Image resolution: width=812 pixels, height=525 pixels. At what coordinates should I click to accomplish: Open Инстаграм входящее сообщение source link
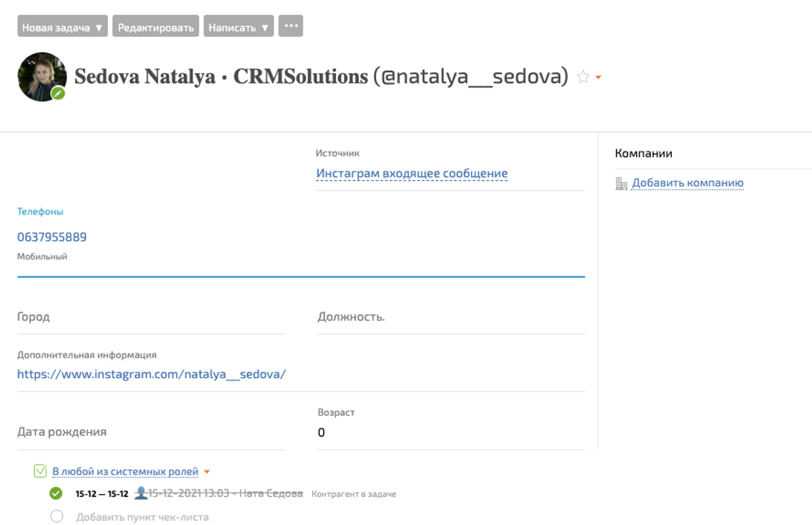pyautogui.click(x=411, y=173)
